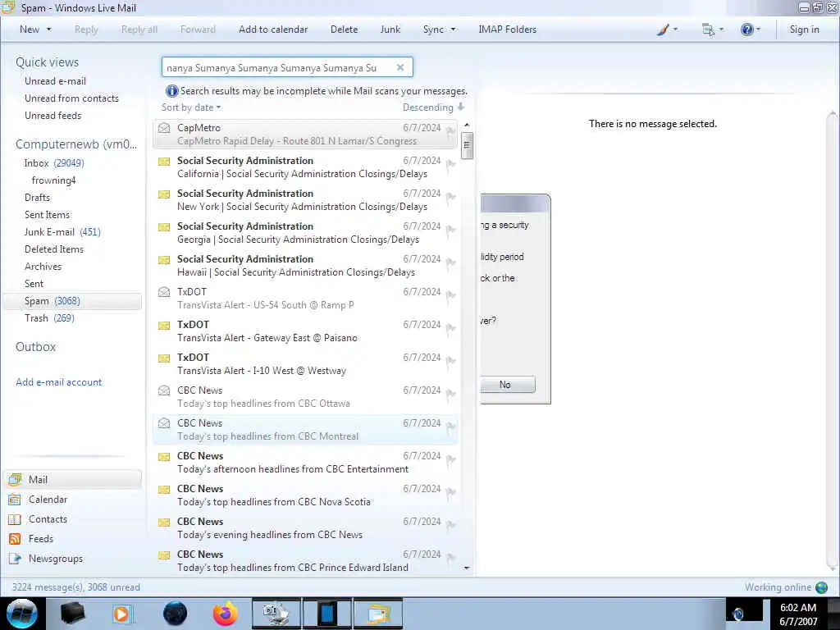The image size is (840, 630).
Task: Open Firefox from the taskbar
Action: point(225,614)
